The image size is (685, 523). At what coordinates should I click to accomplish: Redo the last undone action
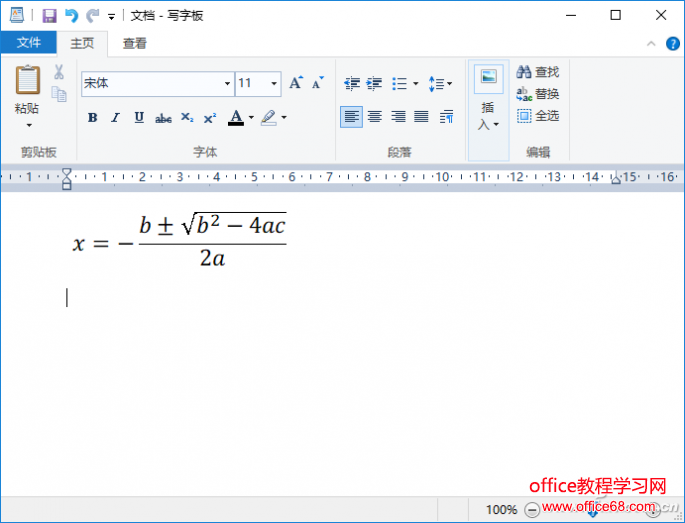tap(92, 16)
